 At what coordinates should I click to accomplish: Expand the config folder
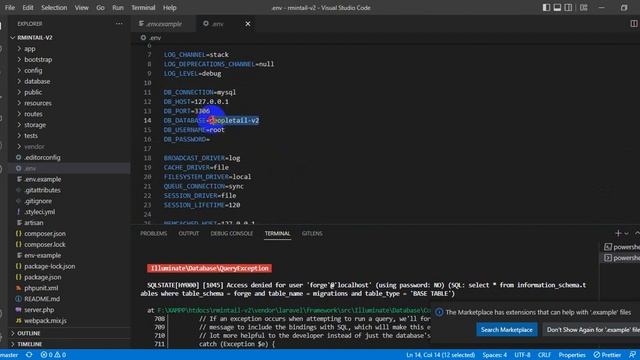pyautogui.click(x=33, y=70)
